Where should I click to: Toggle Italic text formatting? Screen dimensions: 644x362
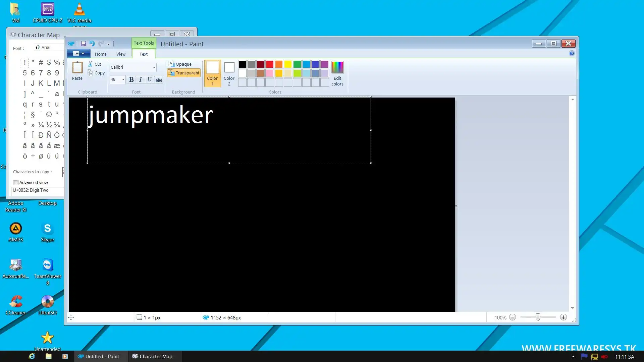140,79
